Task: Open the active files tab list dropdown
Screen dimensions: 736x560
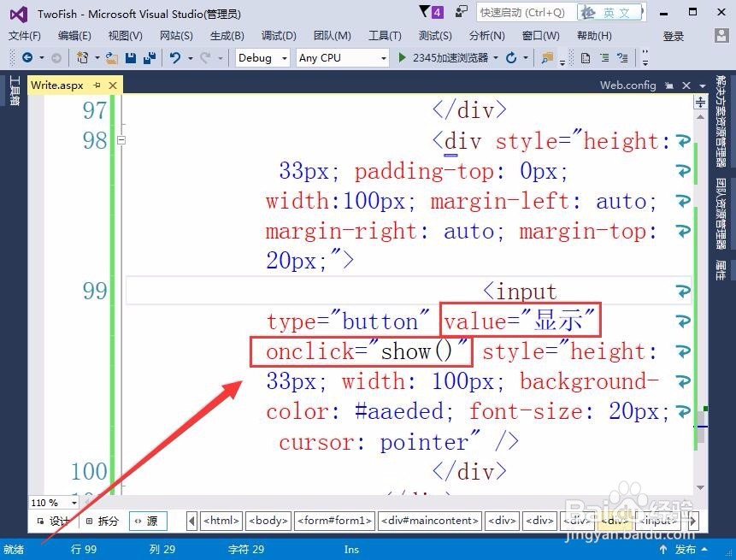Action: 703,85
